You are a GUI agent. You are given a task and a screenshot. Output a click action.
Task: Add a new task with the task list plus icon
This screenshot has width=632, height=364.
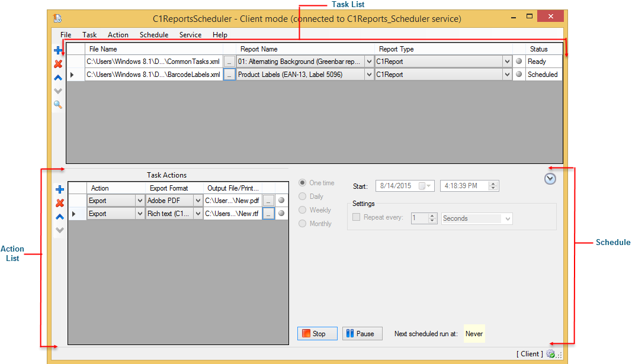click(58, 50)
